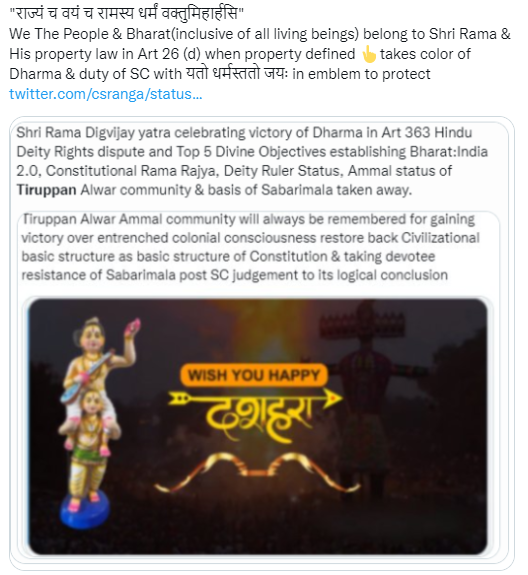The image size is (528, 575).
Task: Click the bold Tiruppan keyword
Action: coord(47,190)
